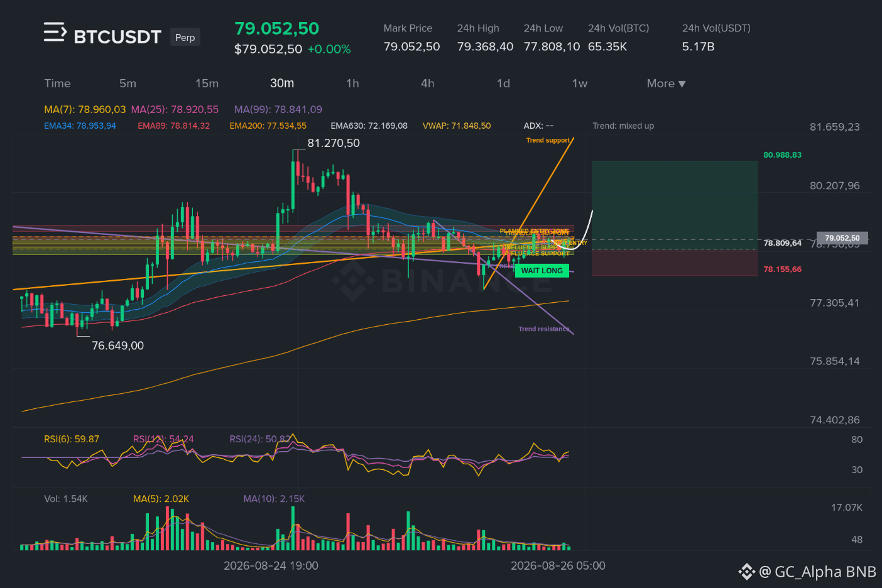This screenshot has width=882, height=588.
Task: Select the 30m interval tab
Action: 282,84
